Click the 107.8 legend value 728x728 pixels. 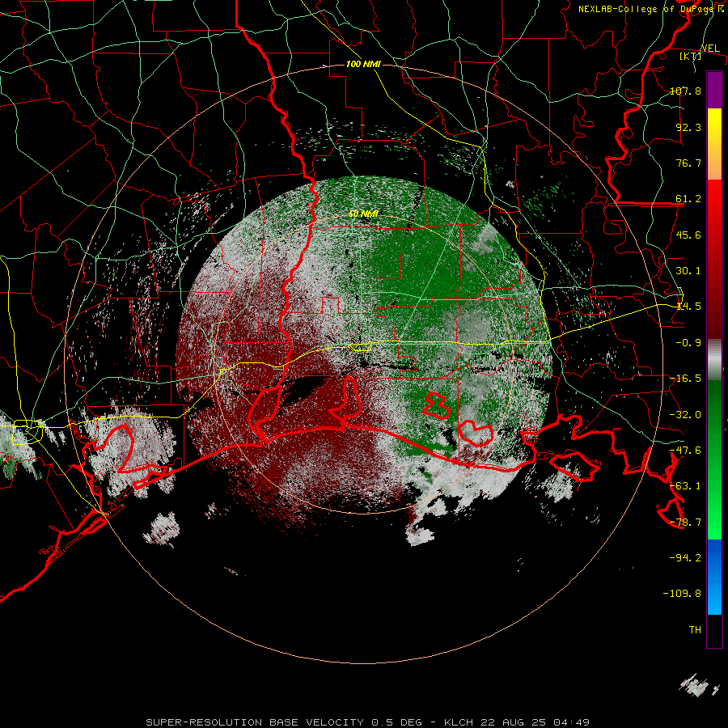685,91
